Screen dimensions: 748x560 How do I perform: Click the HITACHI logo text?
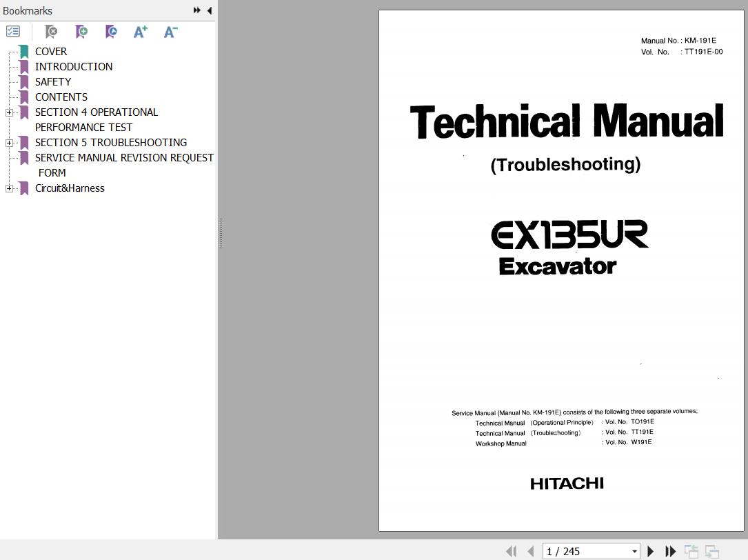coord(567,483)
